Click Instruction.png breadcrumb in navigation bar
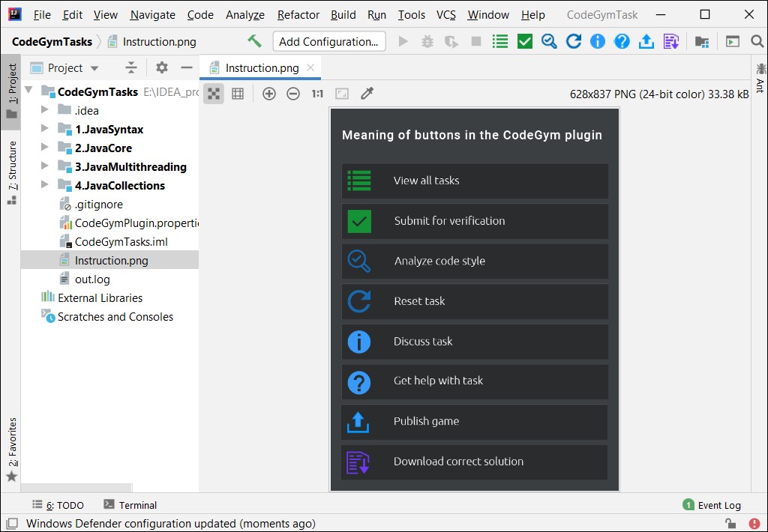The height and width of the screenshot is (532, 768). pyautogui.click(x=152, y=42)
